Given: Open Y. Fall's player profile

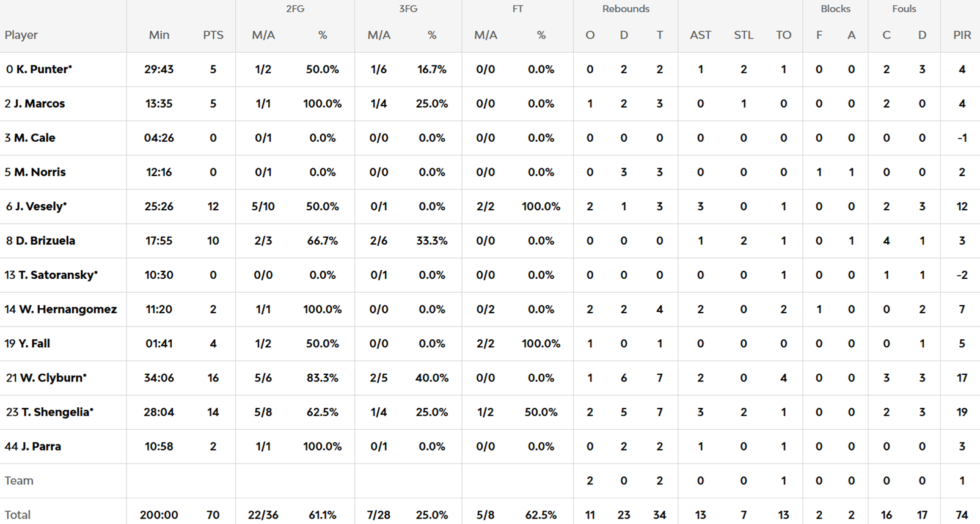Looking at the screenshot, I should (34, 343).
